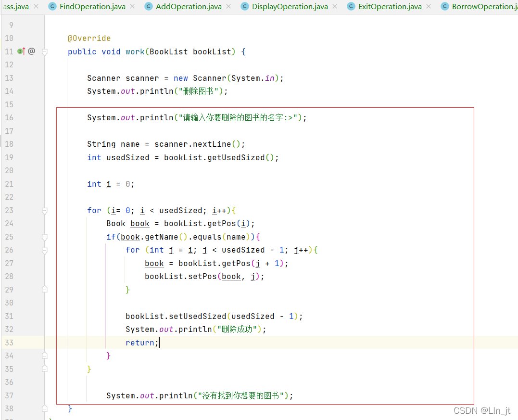Click 'setUsedSized' call on line 31
Image resolution: width=518 pixels, height=420 pixels.
pyautogui.click(x=198, y=316)
